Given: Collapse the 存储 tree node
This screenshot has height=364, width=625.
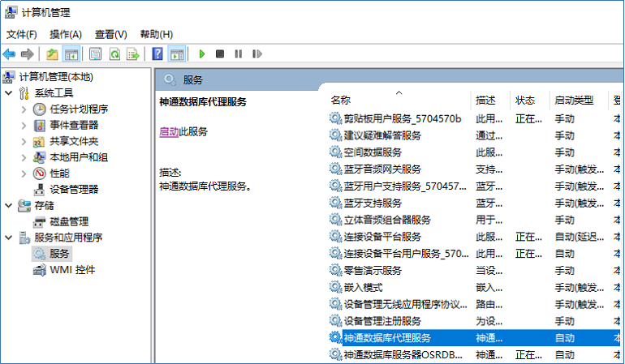Looking at the screenshot, I should coord(9,205).
